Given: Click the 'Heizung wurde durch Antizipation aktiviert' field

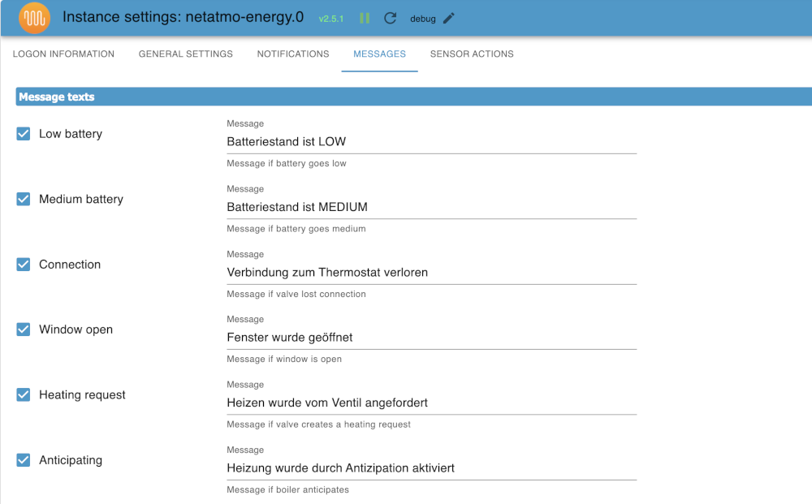Looking at the screenshot, I should coord(431,467).
